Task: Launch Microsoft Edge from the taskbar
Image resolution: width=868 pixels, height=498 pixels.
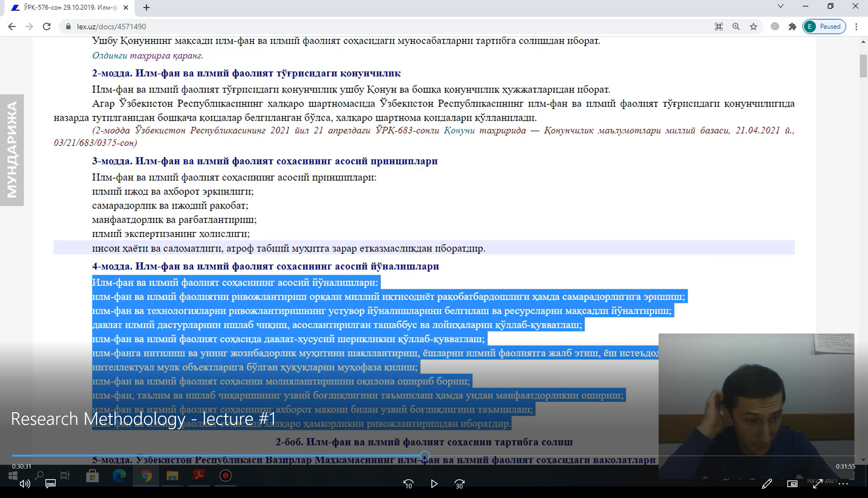Action: pyautogui.click(x=119, y=475)
